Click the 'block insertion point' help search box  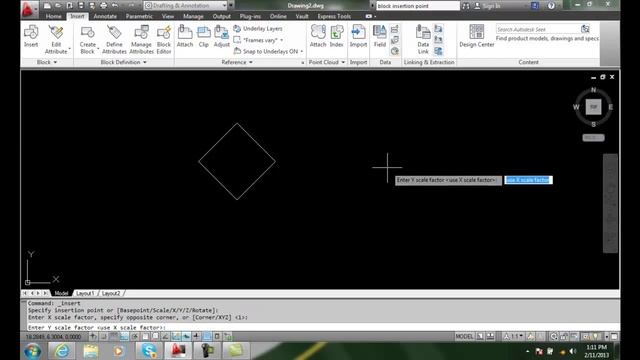click(418, 6)
